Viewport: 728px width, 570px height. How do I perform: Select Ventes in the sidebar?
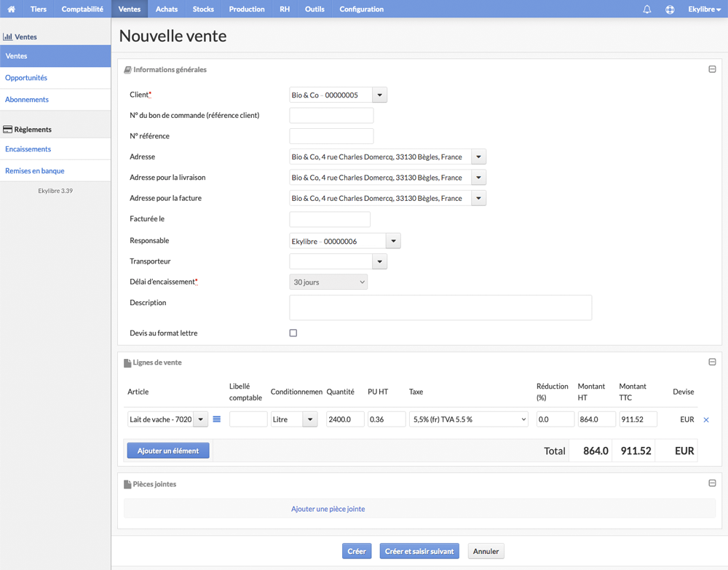click(x=55, y=56)
